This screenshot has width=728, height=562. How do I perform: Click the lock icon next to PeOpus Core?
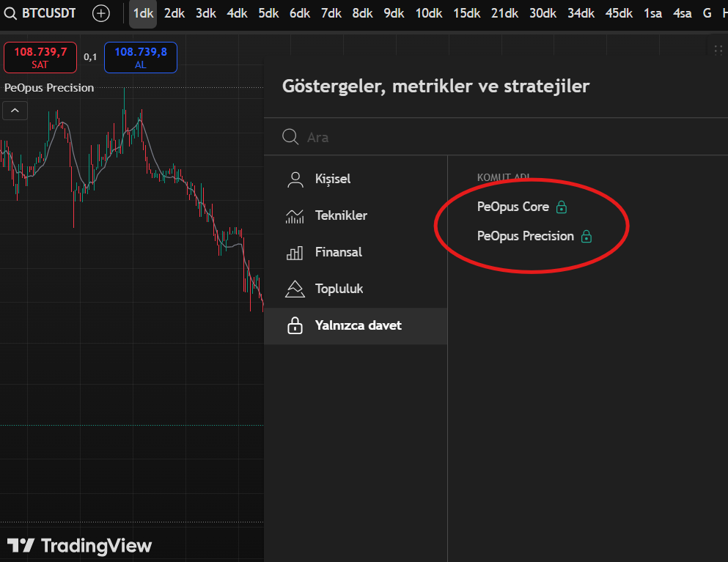tap(562, 207)
